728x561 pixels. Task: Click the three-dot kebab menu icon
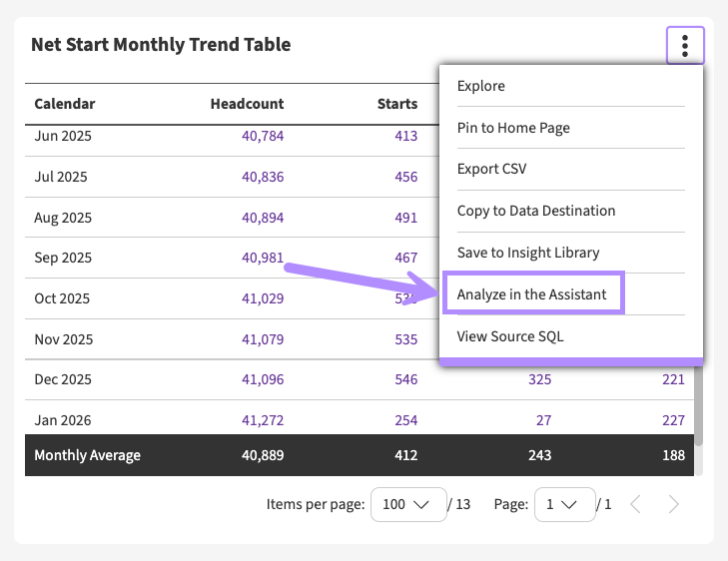[x=685, y=45]
